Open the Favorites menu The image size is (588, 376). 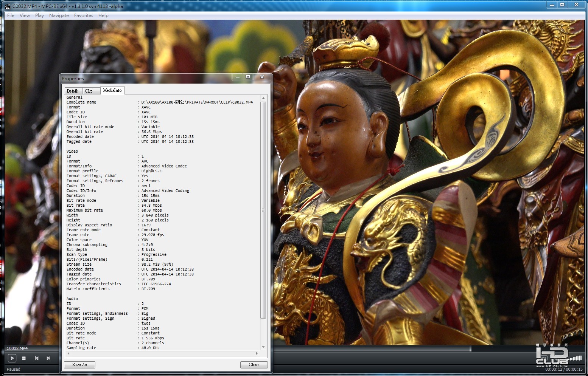pyautogui.click(x=83, y=15)
